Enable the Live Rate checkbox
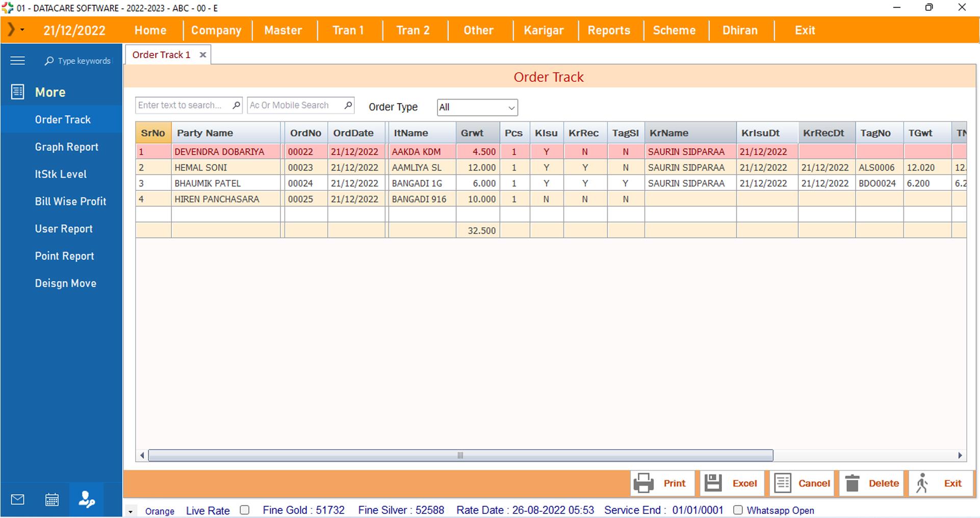Screen dimensions: 980x518 pyautogui.click(x=245, y=510)
